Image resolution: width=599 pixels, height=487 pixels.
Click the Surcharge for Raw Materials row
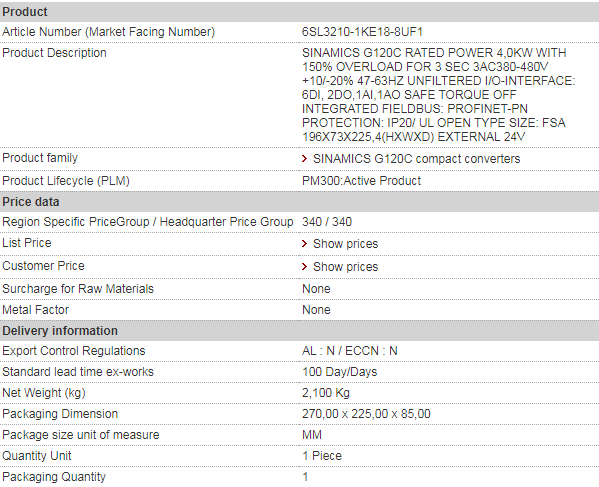[x=300, y=289]
